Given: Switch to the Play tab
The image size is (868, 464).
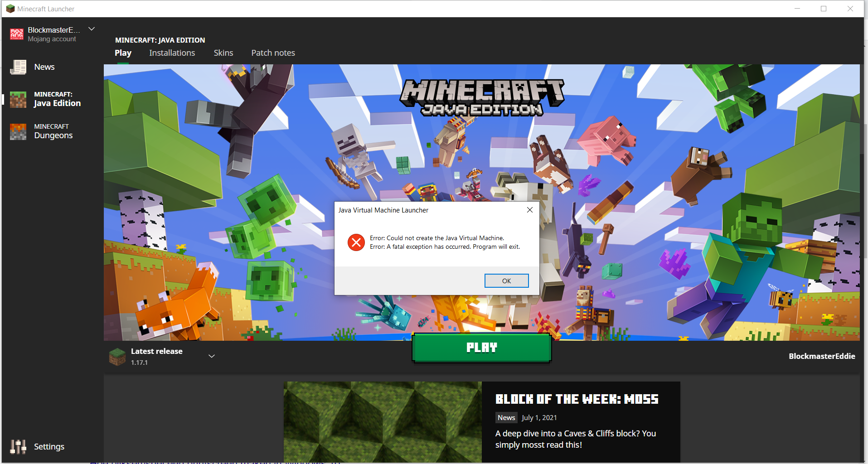Looking at the screenshot, I should coord(123,53).
